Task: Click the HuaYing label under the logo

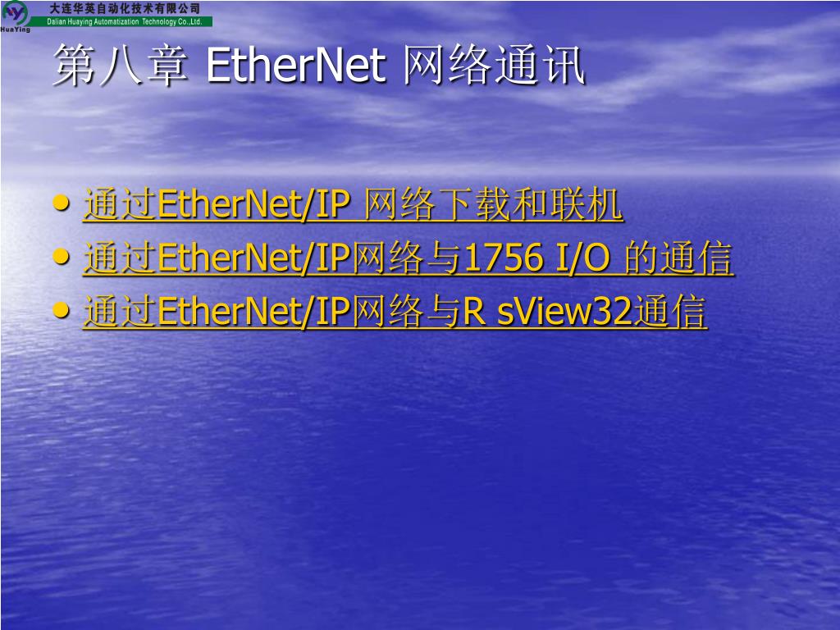Action: tap(16, 30)
